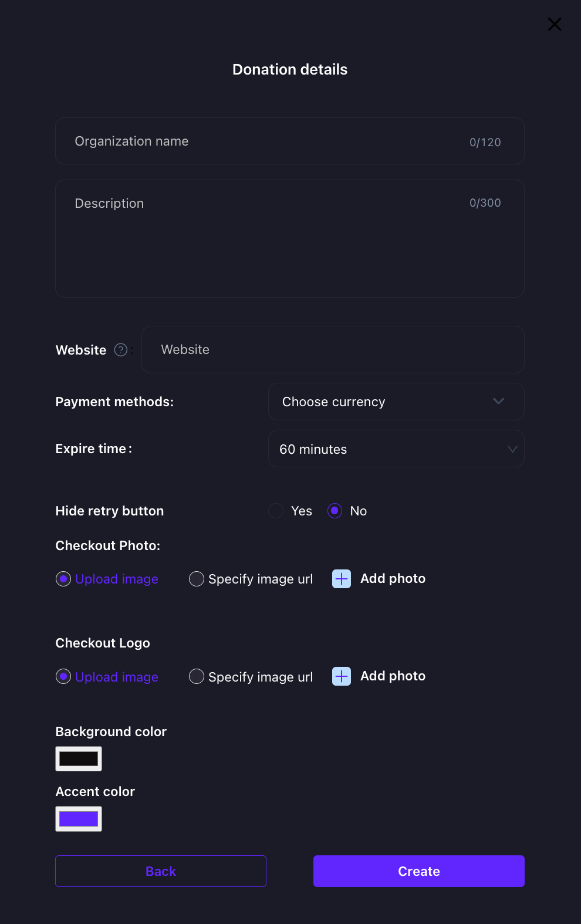Choose Upload image for Checkout Logo
581x924 pixels.
click(63, 677)
